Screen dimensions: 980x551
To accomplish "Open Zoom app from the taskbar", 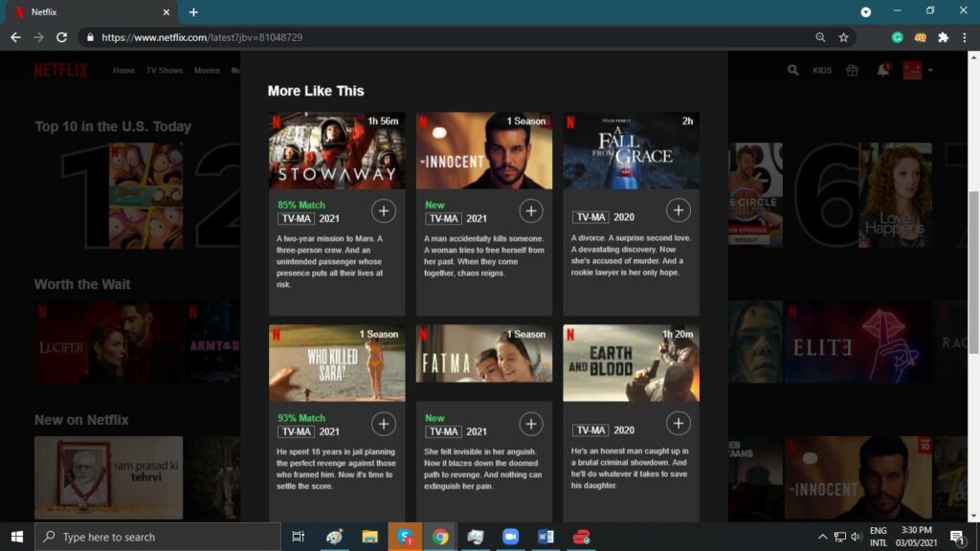I will pos(509,537).
